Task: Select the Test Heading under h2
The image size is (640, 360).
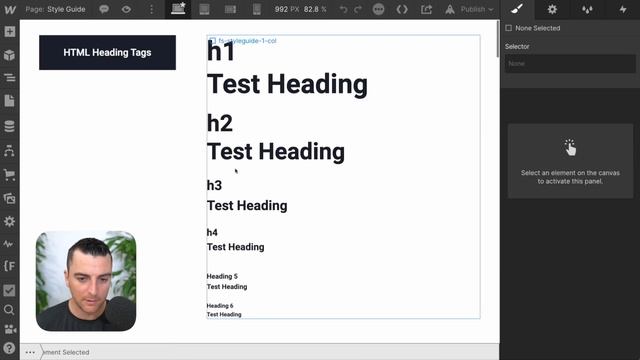Action: coord(276,152)
